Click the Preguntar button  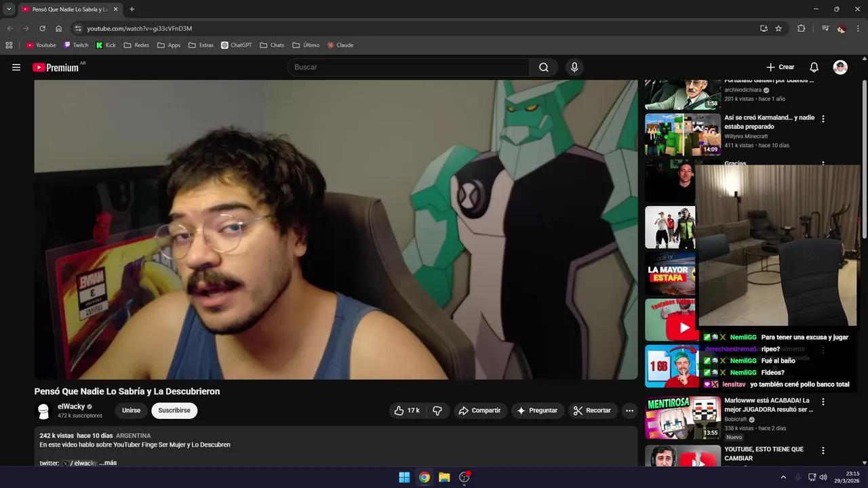[536, 410]
